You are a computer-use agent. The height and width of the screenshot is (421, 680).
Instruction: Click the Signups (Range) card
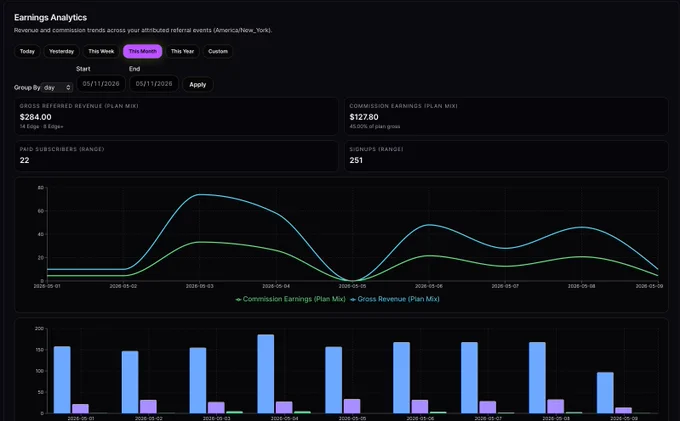(507, 156)
